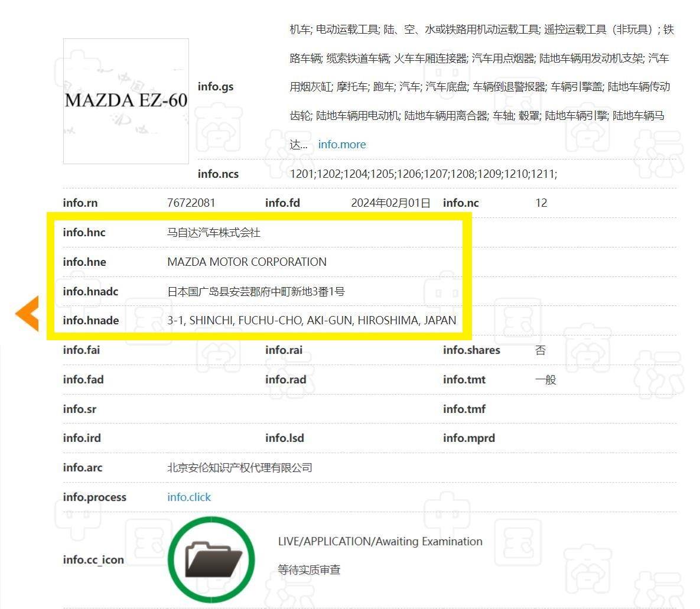
Task: Click the info.rad label
Action: pyautogui.click(x=286, y=379)
